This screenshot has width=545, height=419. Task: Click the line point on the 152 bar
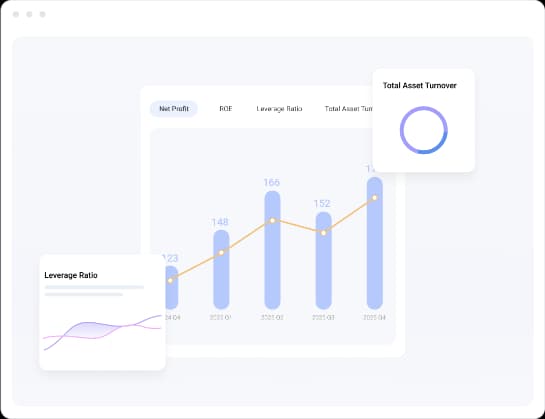[324, 233]
